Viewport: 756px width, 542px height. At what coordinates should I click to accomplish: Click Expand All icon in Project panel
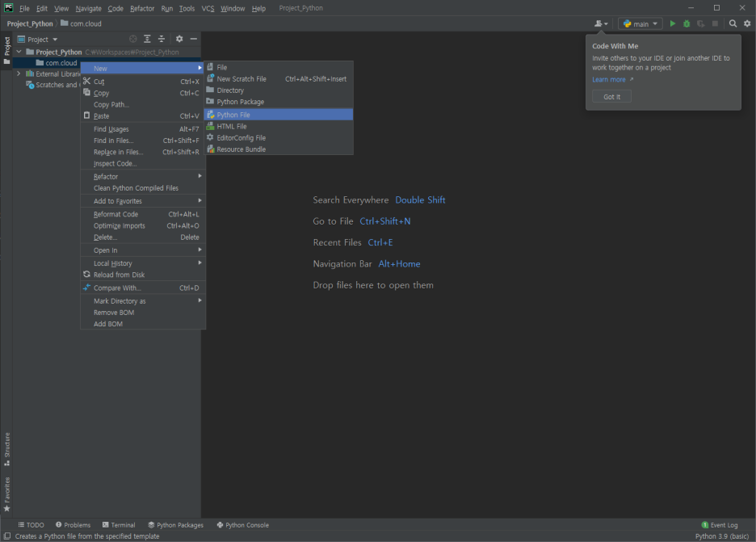[x=147, y=39]
